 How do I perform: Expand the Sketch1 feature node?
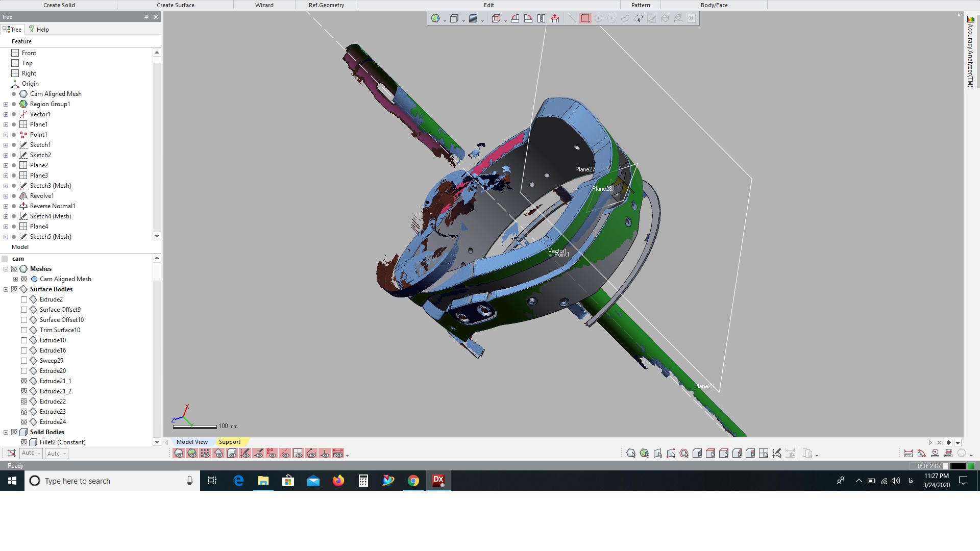coord(6,145)
